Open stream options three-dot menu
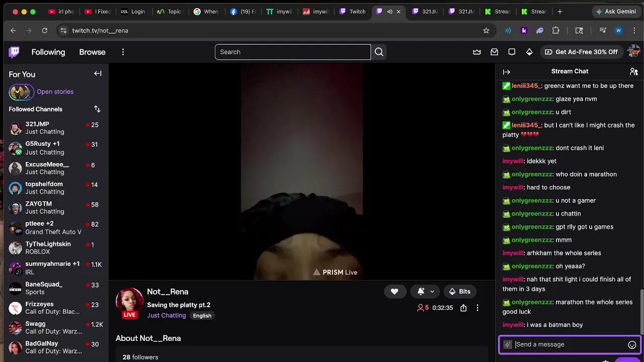644x362 pixels. 477,308
